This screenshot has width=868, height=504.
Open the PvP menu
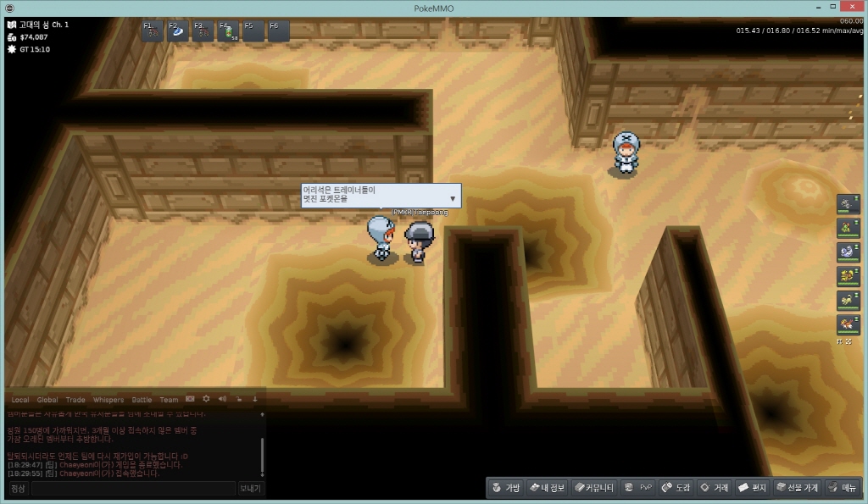pos(638,488)
